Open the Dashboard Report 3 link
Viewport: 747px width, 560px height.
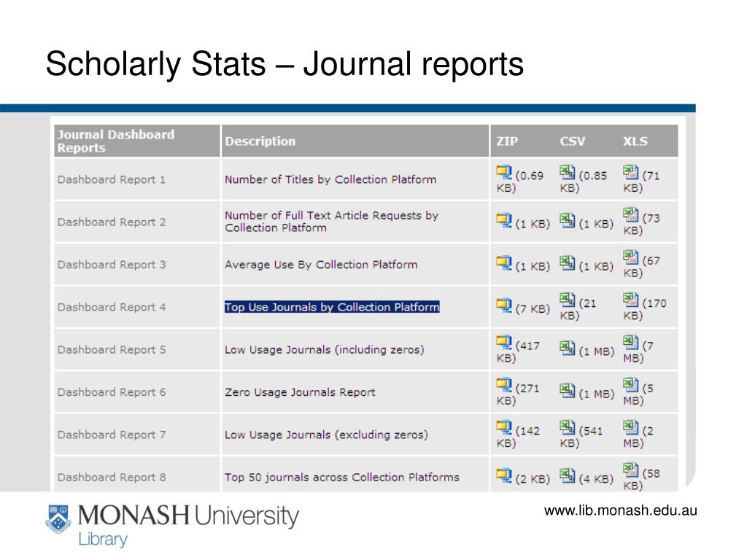tap(112, 264)
